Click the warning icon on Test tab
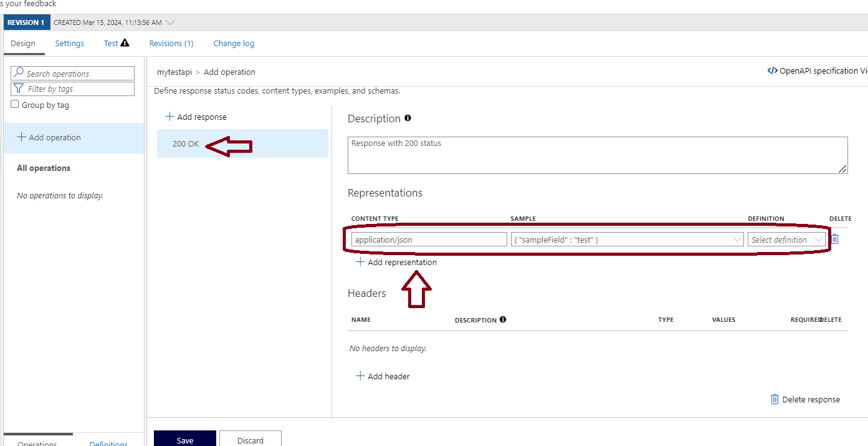868x446 pixels. [x=125, y=43]
